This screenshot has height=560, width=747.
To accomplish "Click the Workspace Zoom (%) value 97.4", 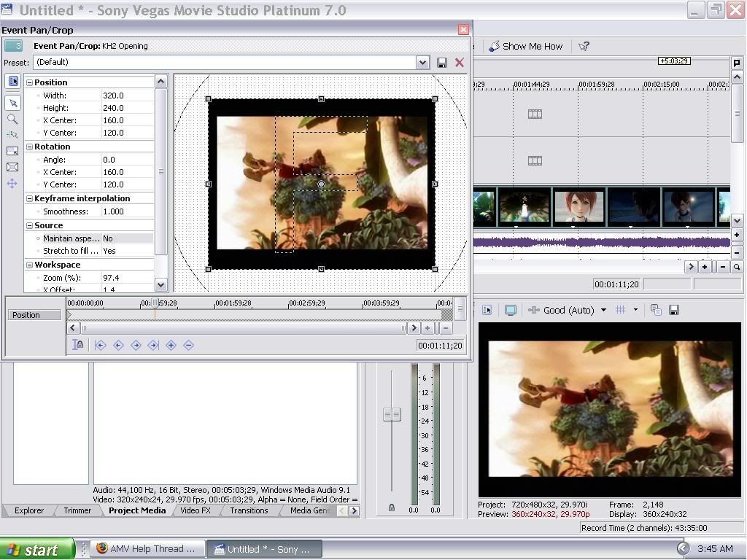I will pyautogui.click(x=128, y=278).
